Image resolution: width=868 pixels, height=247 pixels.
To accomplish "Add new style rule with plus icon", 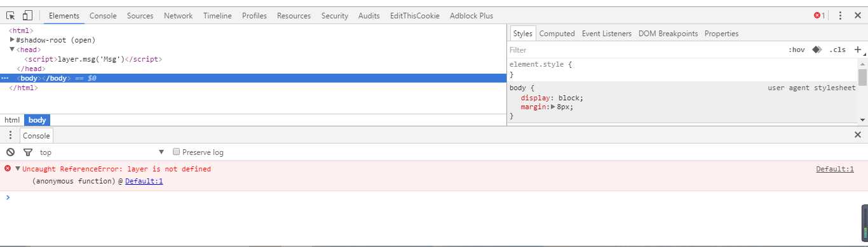I will (x=857, y=50).
